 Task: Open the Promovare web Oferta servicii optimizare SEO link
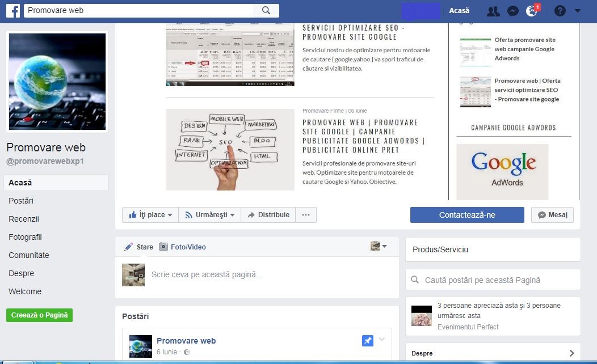[x=527, y=90]
